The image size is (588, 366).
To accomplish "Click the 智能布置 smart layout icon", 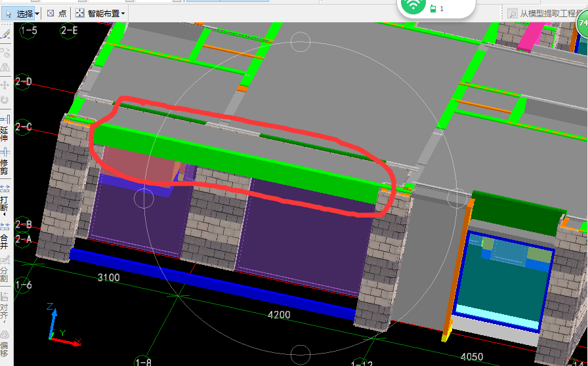I will 79,14.
